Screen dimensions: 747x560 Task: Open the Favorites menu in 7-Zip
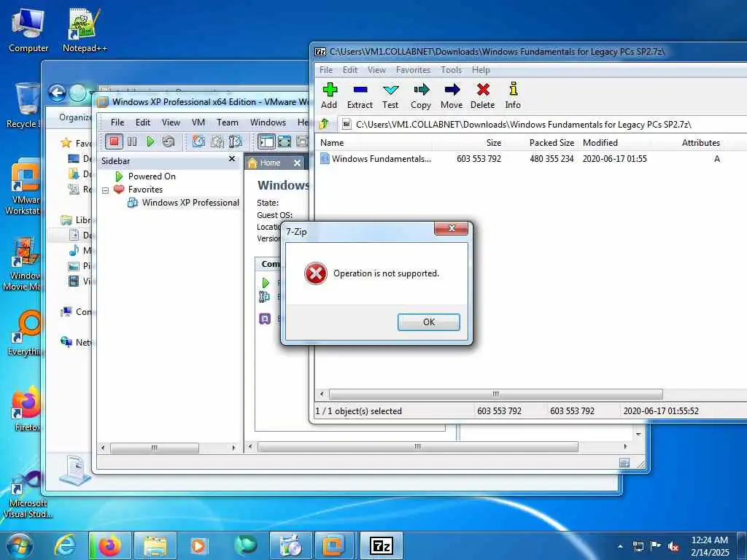pos(413,70)
